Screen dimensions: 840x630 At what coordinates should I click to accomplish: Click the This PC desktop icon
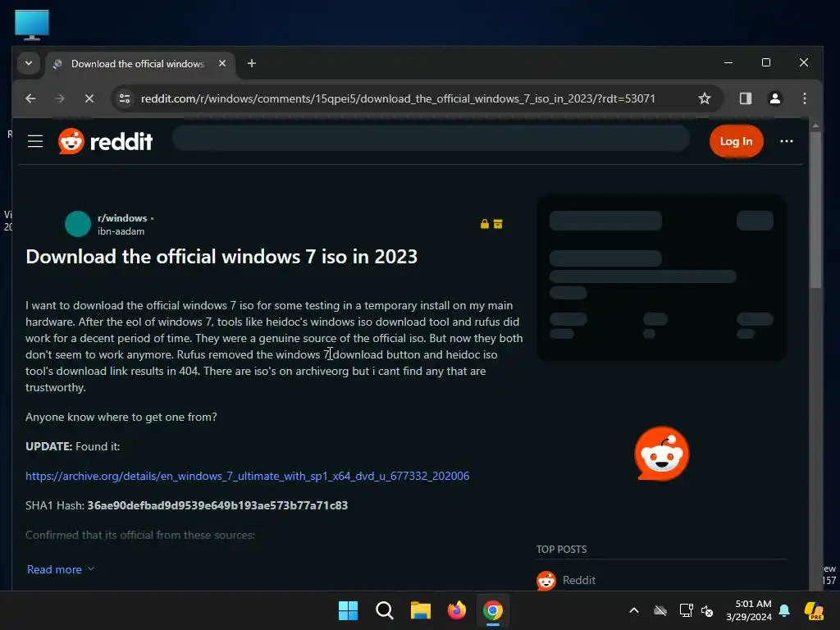pyautogui.click(x=32, y=25)
